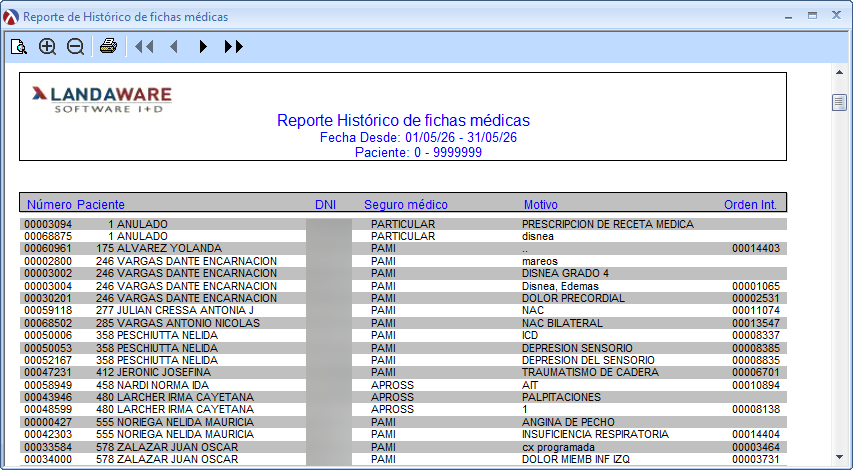Image resolution: width=853 pixels, height=470 pixels.
Task: Advance to the next report page
Action: click(203, 47)
